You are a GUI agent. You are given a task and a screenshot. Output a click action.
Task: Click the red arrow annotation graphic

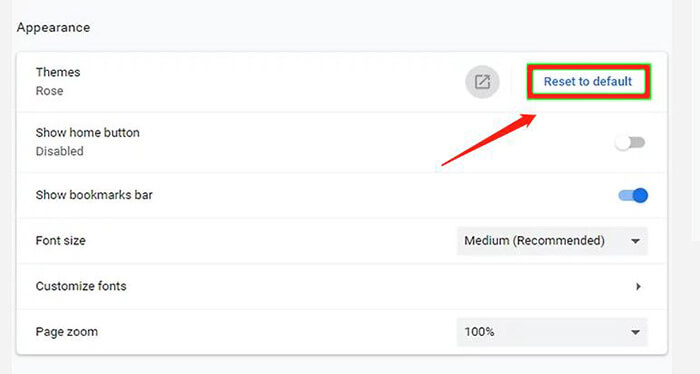coord(489,140)
